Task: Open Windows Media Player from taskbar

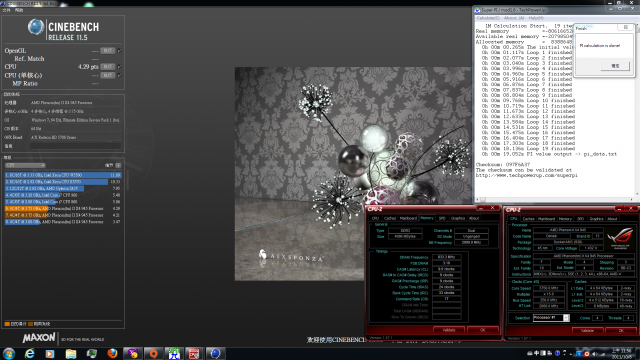Action: click(50, 353)
